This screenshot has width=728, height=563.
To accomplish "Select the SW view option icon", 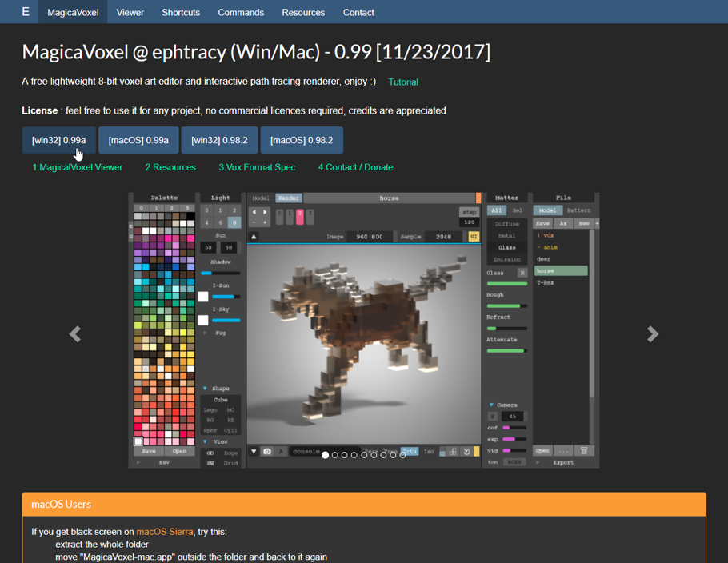I will pyautogui.click(x=210, y=463).
